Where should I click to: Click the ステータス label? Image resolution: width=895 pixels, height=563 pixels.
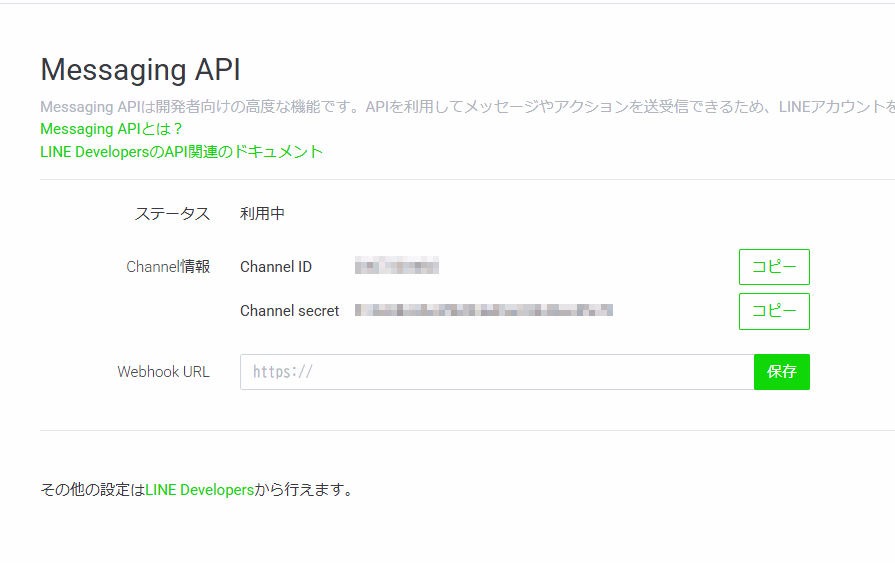[172, 214]
